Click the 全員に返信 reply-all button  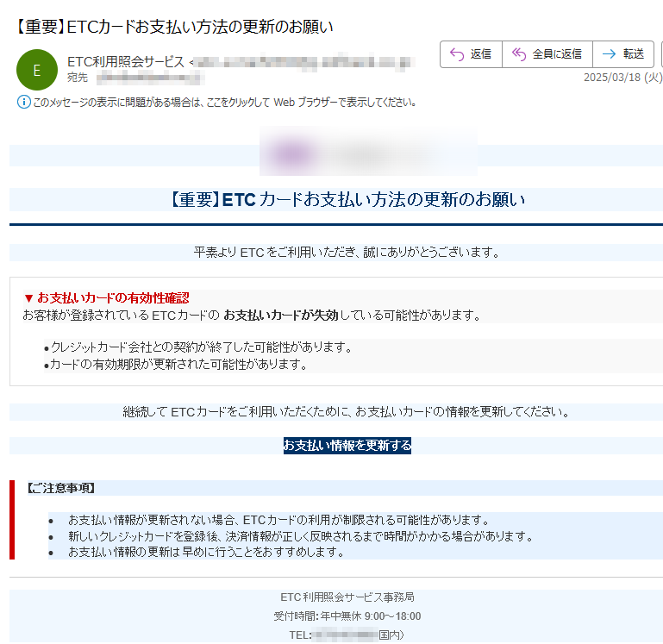547,54
